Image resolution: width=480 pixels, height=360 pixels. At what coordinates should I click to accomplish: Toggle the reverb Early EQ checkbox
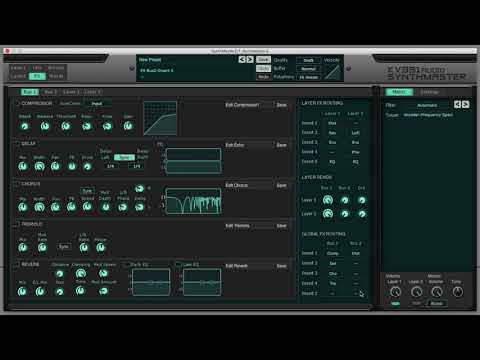(126, 265)
